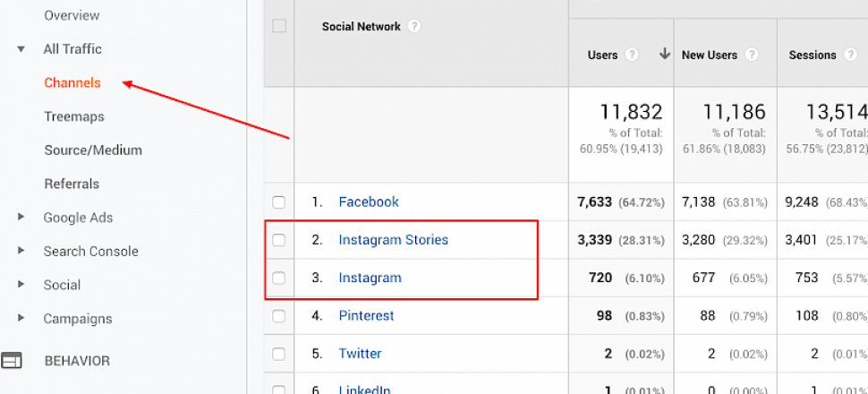Collapse the All Traffic section arrow
Viewport: 868px width, 394px height.
pyautogui.click(x=21, y=49)
